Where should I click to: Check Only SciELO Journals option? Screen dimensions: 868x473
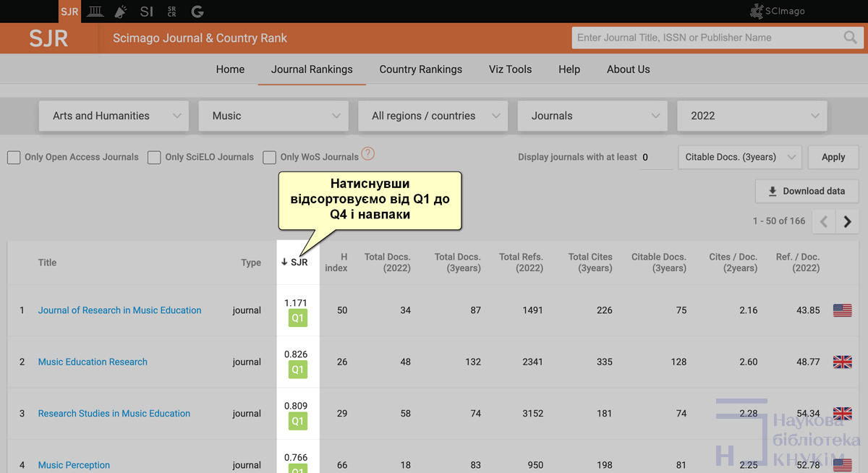tap(154, 157)
